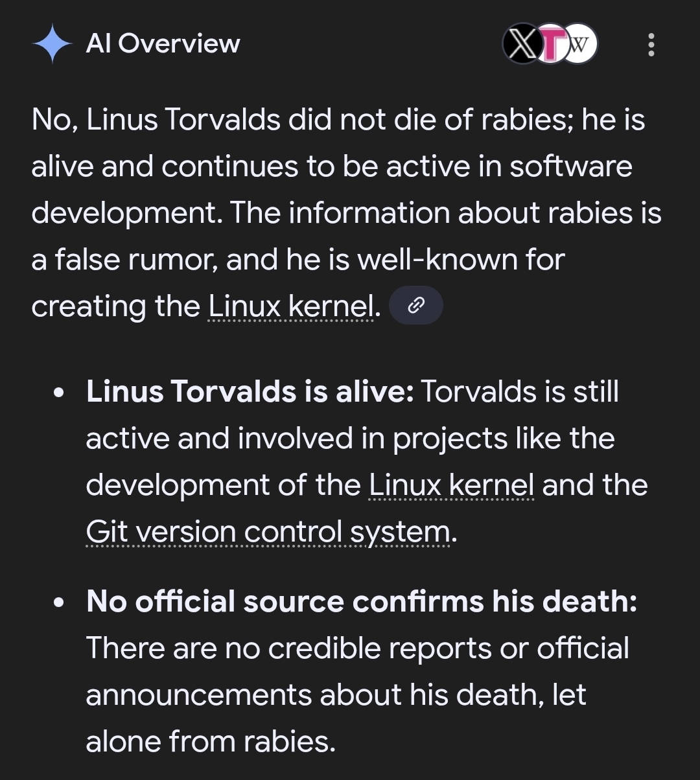Open Linux kernel link in first bullet
This screenshot has width=700, height=780.
pyautogui.click(x=451, y=485)
